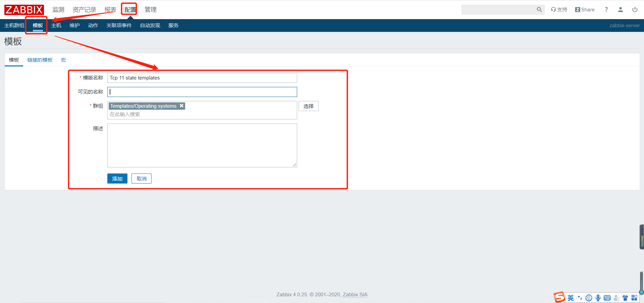Open the 管理 administration menu

151,10
